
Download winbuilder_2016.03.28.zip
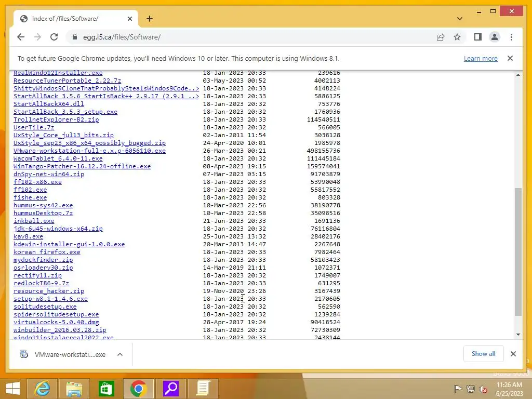tap(60, 330)
